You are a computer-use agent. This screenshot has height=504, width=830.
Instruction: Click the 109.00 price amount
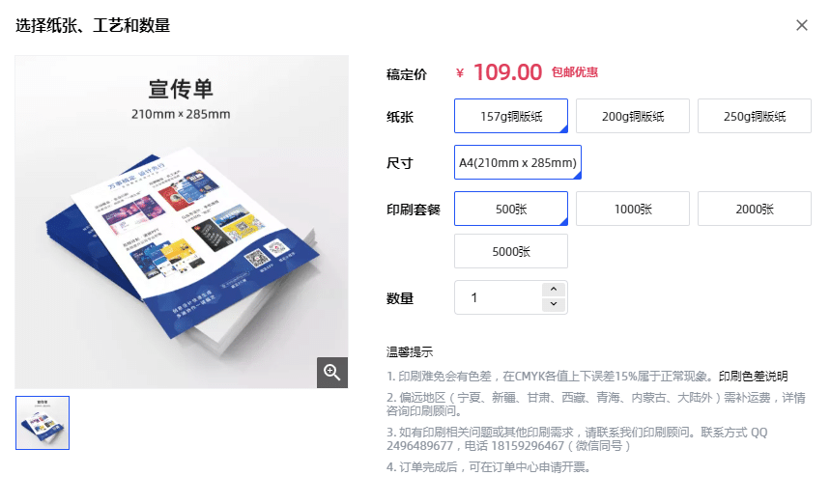(507, 72)
